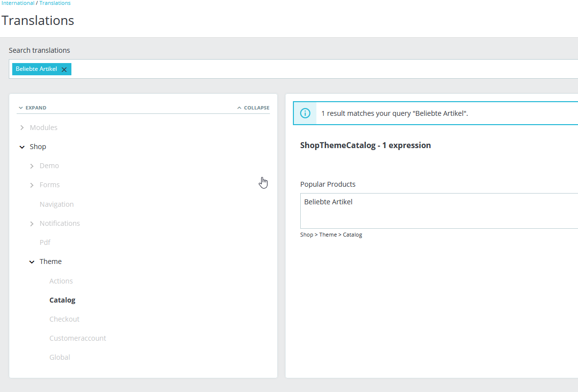
Task: Collapse the Shop tree node chevron
Action: coord(22,147)
